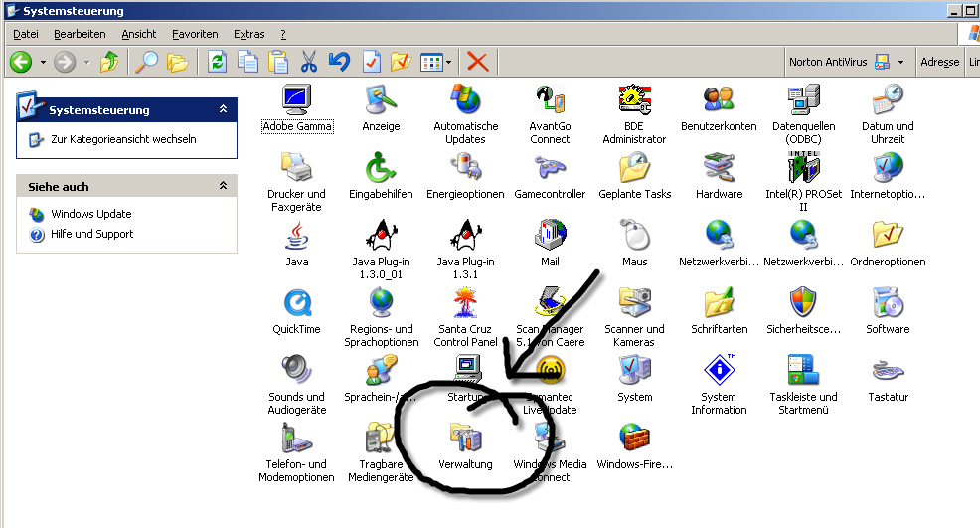Click the Paste clipboard toolbar button
Viewport: 980px width, 528px height.
[278, 62]
